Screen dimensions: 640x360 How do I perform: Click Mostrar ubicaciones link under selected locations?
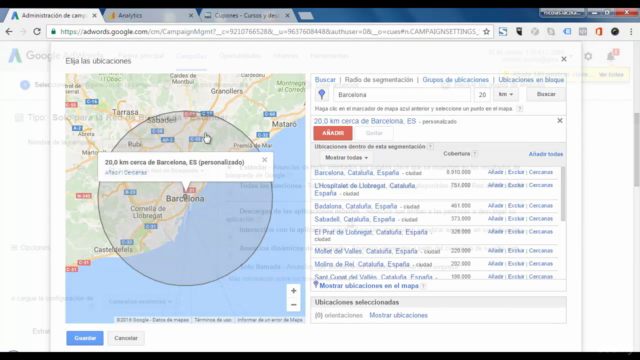point(398,315)
